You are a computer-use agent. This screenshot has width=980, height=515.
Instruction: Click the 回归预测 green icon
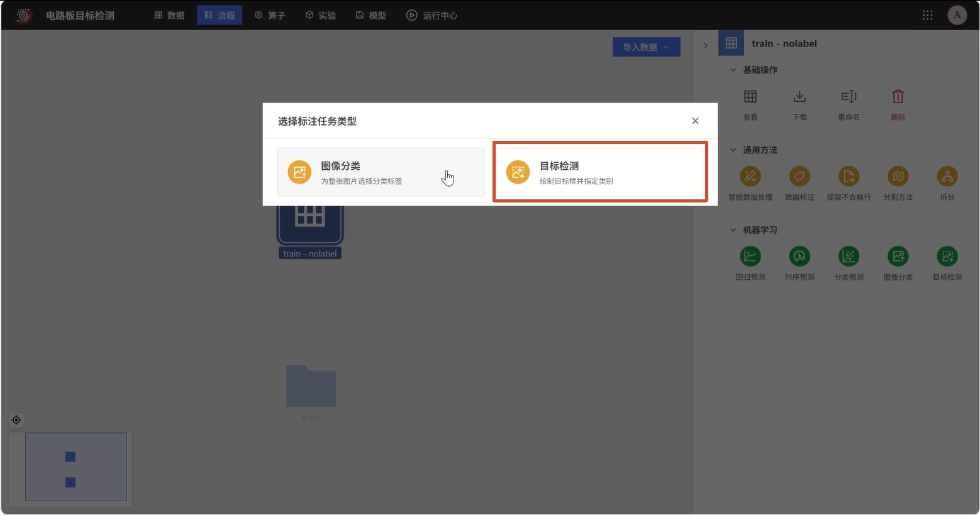point(750,256)
